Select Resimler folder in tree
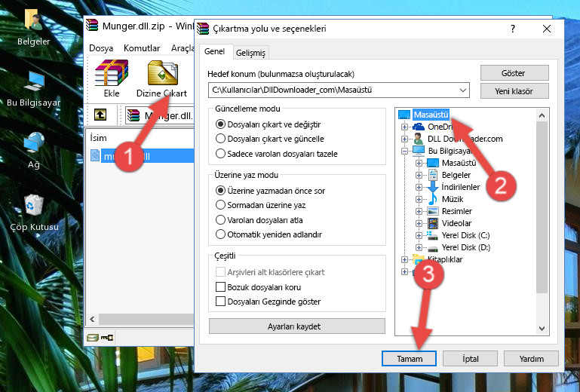This screenshot has height=392, width=580. (457, 211)
